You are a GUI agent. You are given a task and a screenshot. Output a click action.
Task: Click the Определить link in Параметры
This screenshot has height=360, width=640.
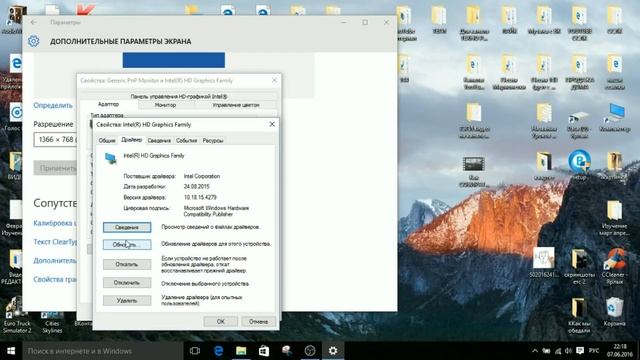53,105
